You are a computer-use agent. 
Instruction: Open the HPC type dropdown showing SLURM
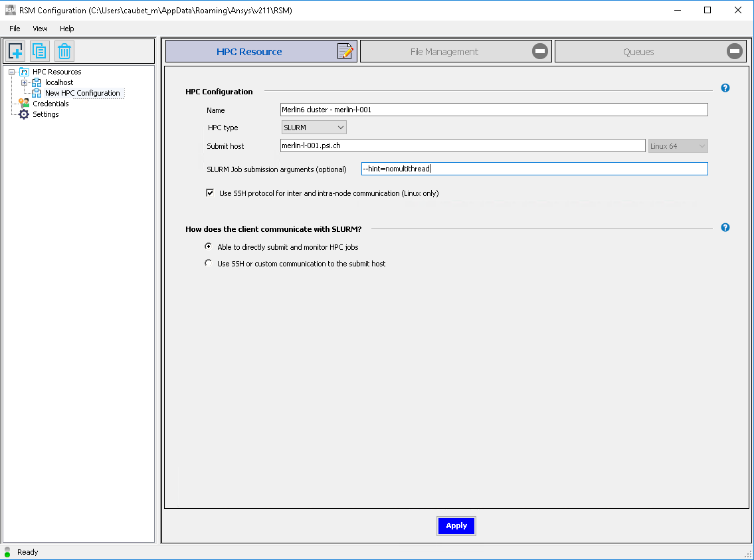pyautogui.click(x=341, y=127)
